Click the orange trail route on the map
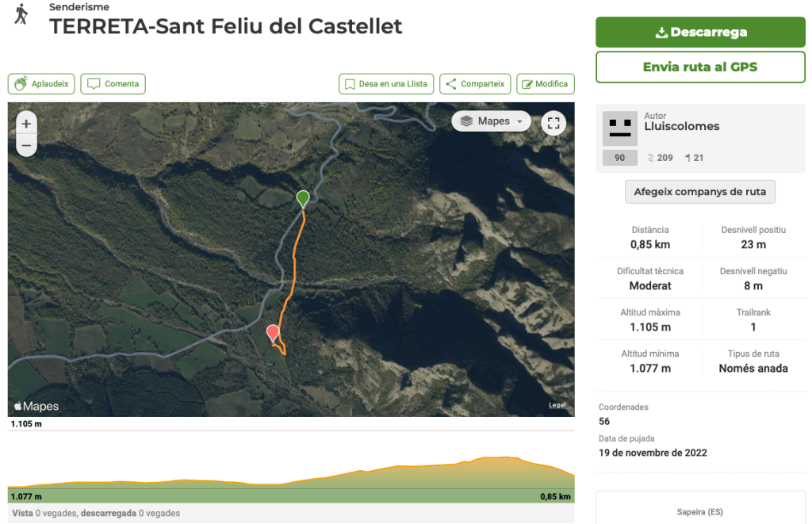The height and width of the screenshot is (524, 812). tap(295, 262)
